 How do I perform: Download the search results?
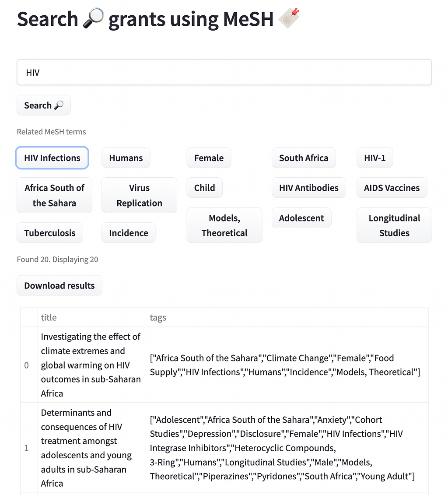pos(59,285)
